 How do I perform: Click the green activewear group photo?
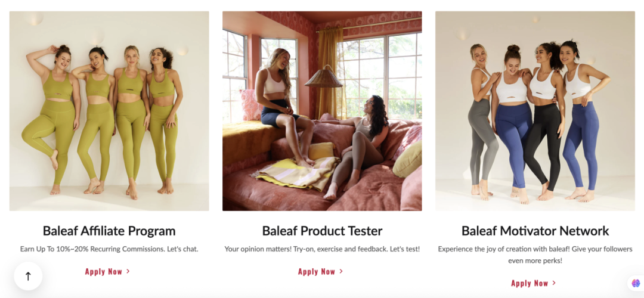[x=109, y=111]
